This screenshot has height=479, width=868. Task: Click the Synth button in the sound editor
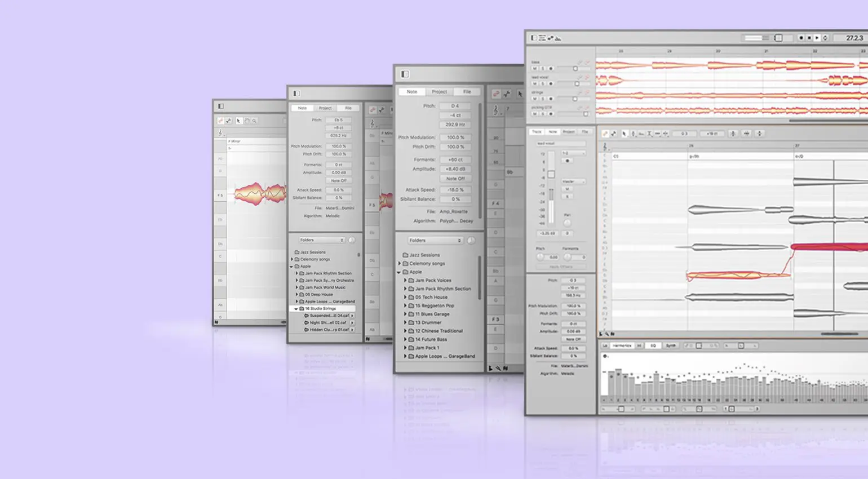point(671,345)
